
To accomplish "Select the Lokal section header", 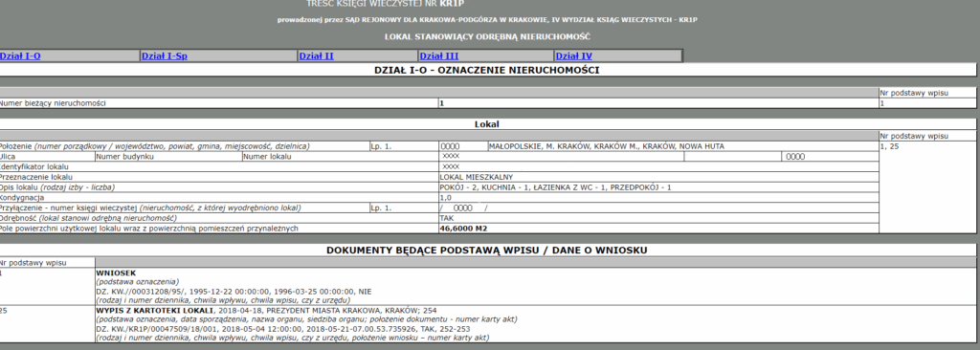I will [486, 124].
